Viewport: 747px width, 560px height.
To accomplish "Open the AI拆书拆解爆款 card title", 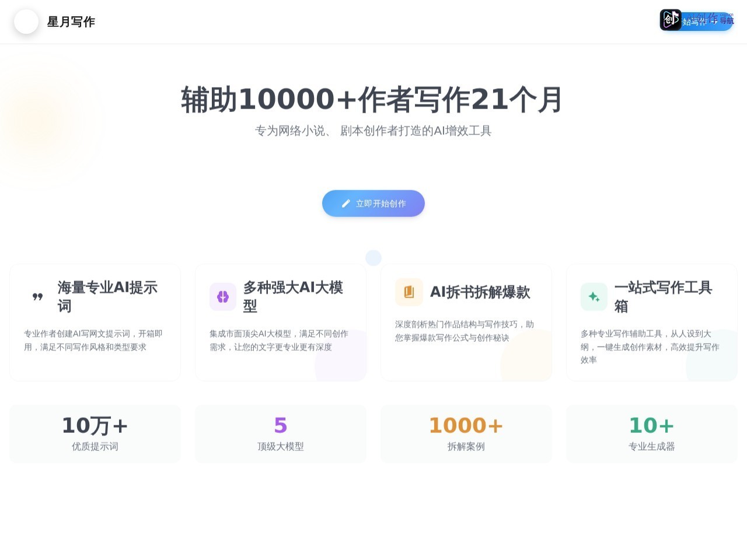I will point(480,292).
